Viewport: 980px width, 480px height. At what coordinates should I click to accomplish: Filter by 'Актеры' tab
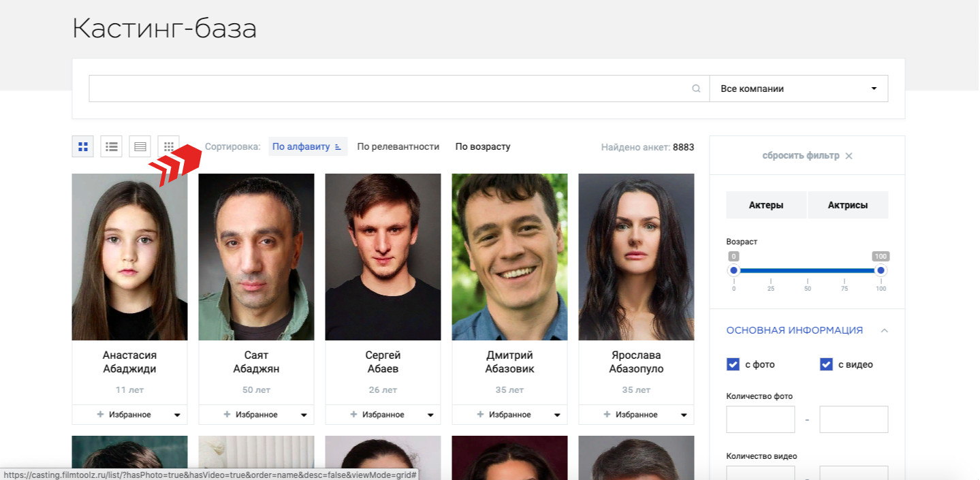766,205
